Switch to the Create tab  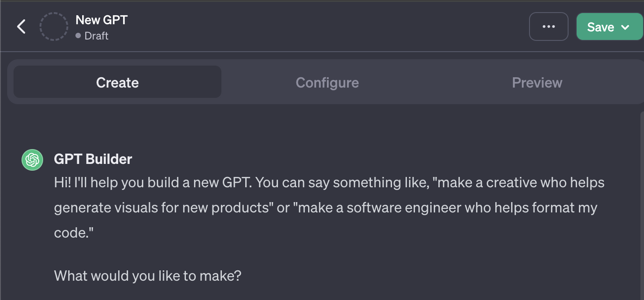(x=117, y=83)
